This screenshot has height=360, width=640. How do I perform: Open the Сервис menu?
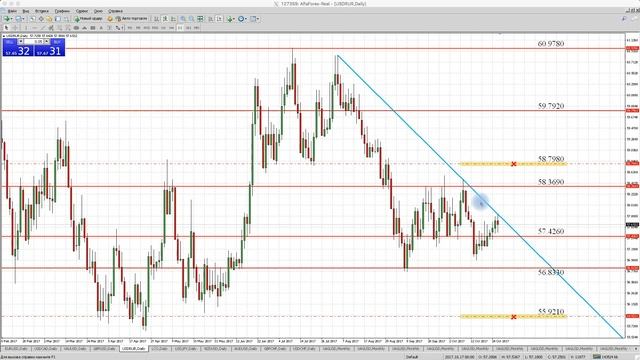pyautogui.click(x=82, y=11)
